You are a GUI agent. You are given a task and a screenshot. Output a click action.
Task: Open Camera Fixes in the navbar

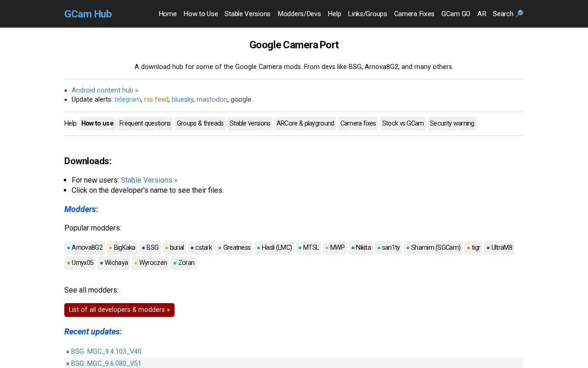coord(414,14)
